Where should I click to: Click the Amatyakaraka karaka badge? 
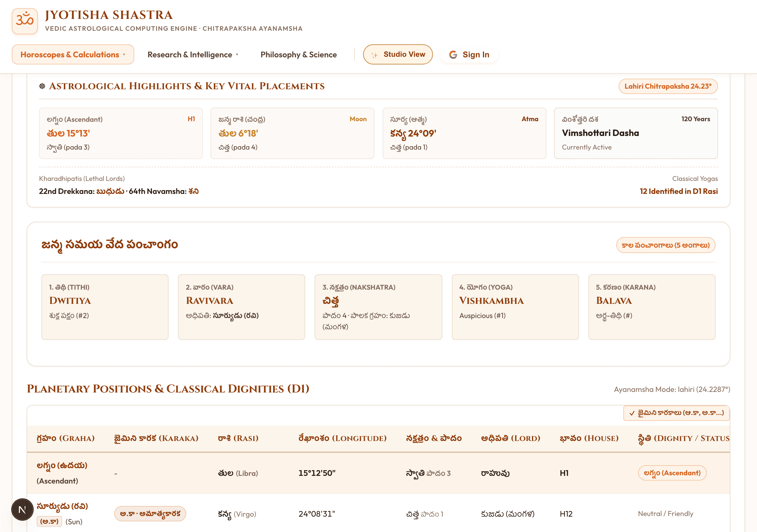pos(150,514)
